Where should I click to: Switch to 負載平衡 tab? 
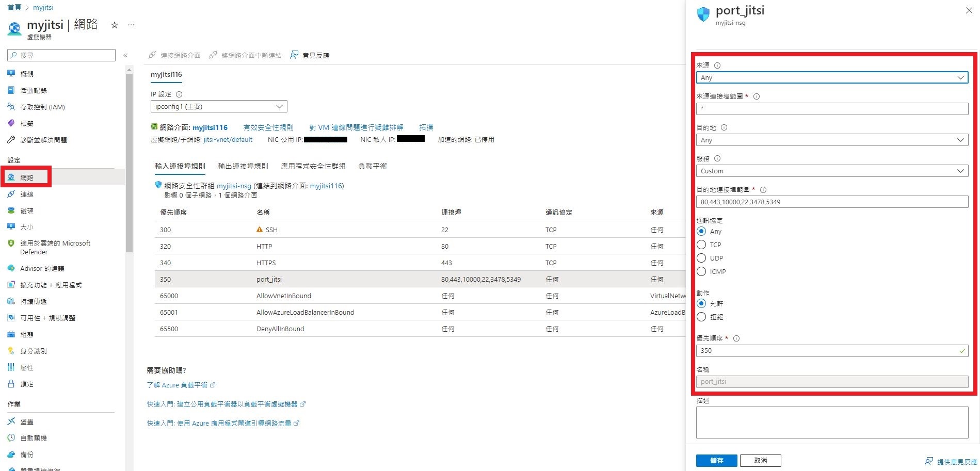[x=373, y=166]
